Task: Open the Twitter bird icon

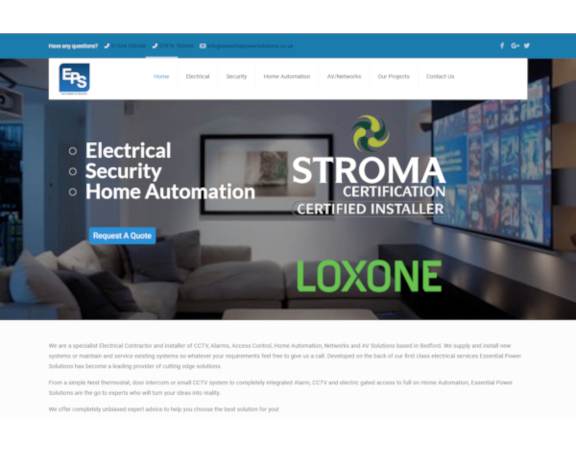Action: [527, 46]
